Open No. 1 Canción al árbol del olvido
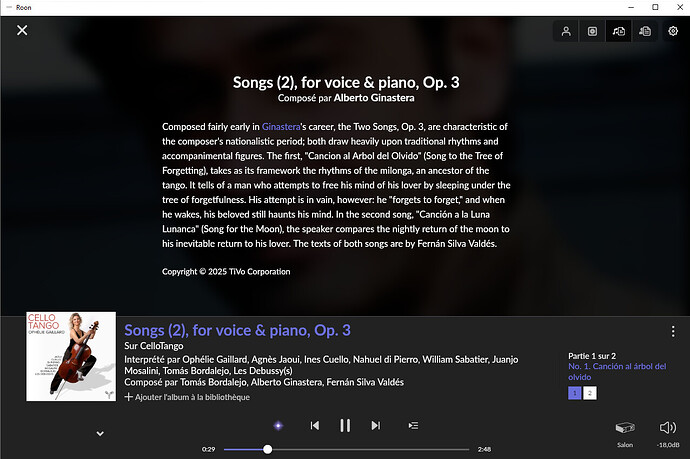Screen dimensions: 690x459 (x=617, y=371)
